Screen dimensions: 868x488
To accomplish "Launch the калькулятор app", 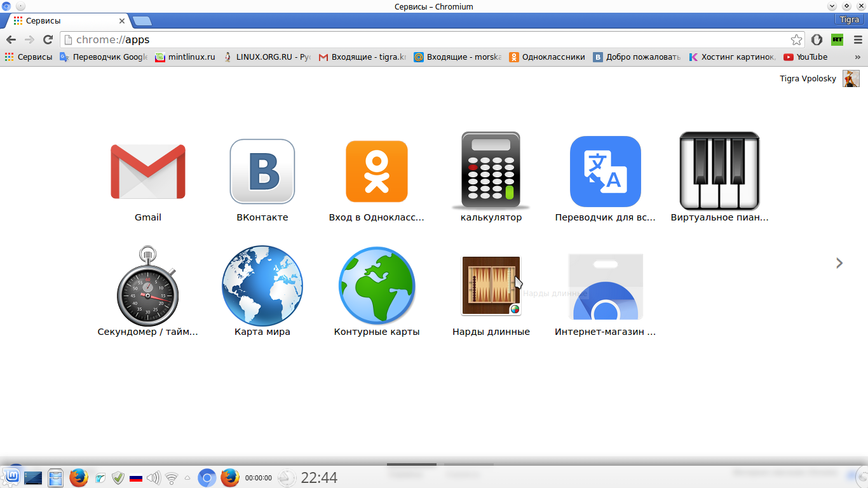I will click(x=491, y=172).
